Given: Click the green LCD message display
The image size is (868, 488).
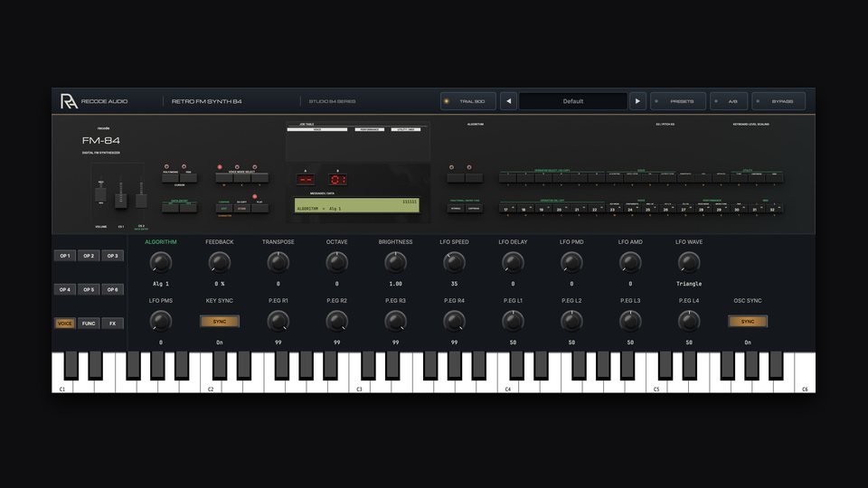Looking at the screenshot, I should tap(357, 205).
